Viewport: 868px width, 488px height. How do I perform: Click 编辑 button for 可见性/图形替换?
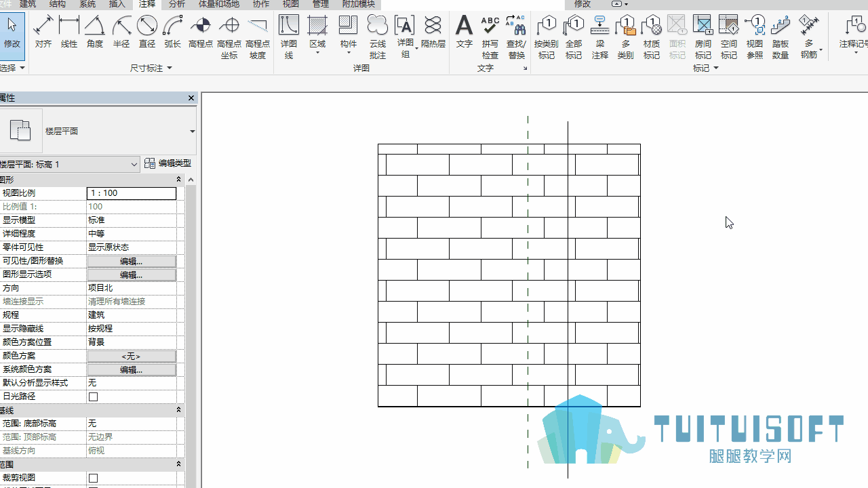click(132, 261)
